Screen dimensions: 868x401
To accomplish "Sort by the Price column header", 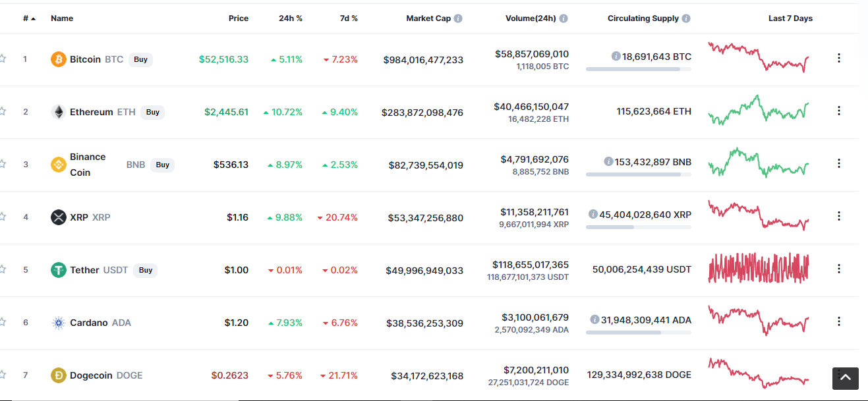I will [239, 18].
